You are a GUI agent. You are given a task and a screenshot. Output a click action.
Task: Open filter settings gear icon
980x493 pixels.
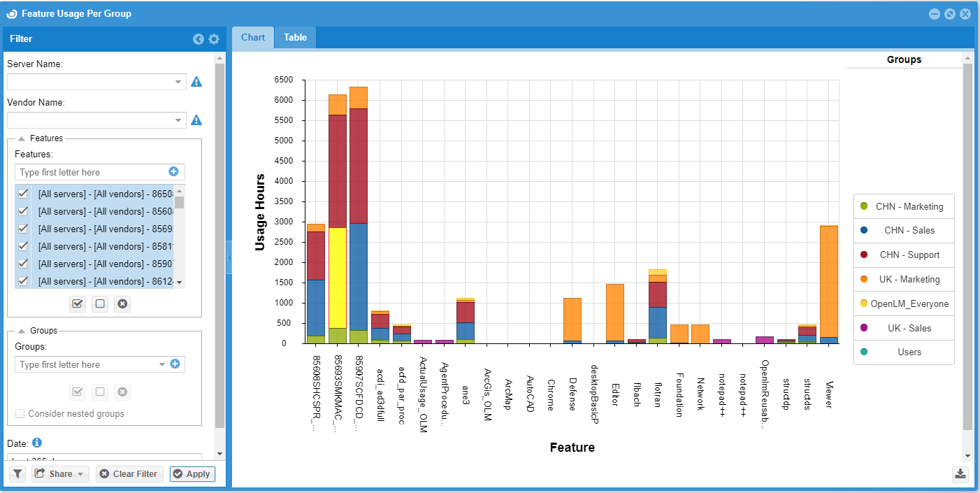[x=214, y=39]
